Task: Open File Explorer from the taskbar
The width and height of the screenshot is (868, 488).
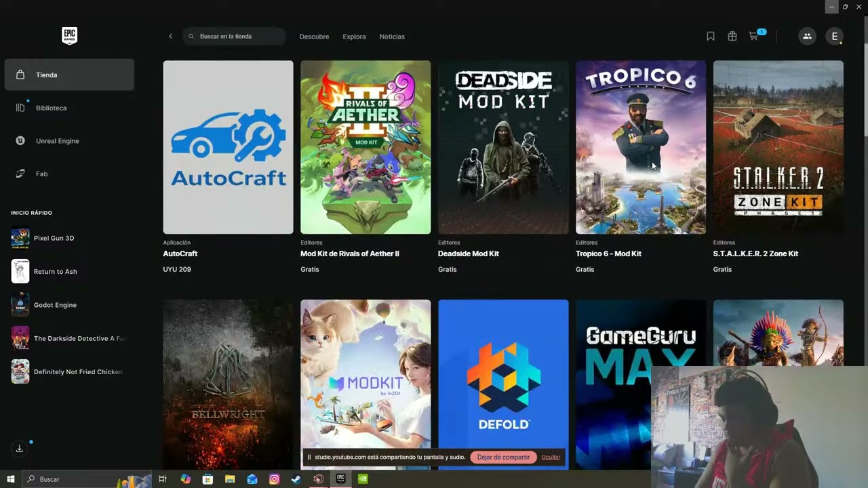Action: coord(230,479)
